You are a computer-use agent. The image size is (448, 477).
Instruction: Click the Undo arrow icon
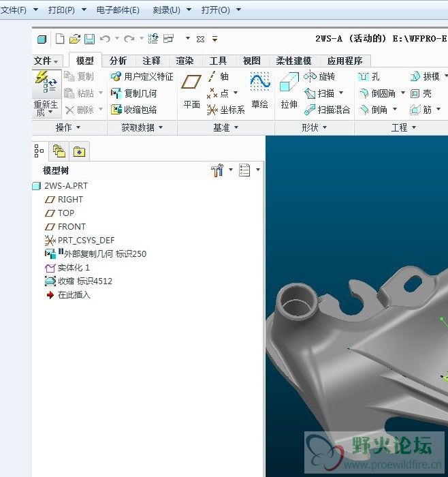(105, 39)
